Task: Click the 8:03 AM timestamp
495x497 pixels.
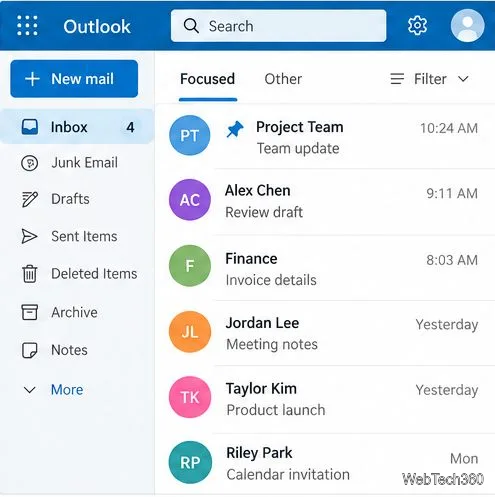Action: click(452, 260)
